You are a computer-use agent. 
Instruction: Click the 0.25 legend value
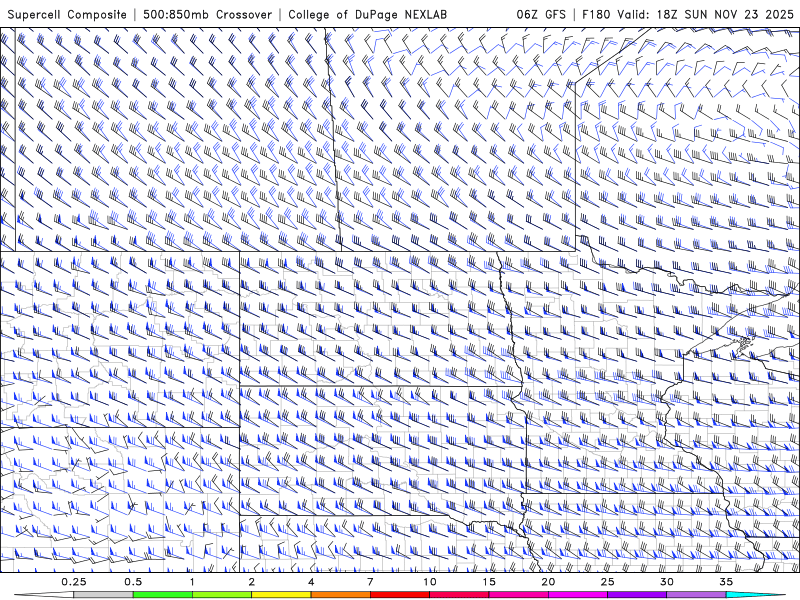click(74, 582)
